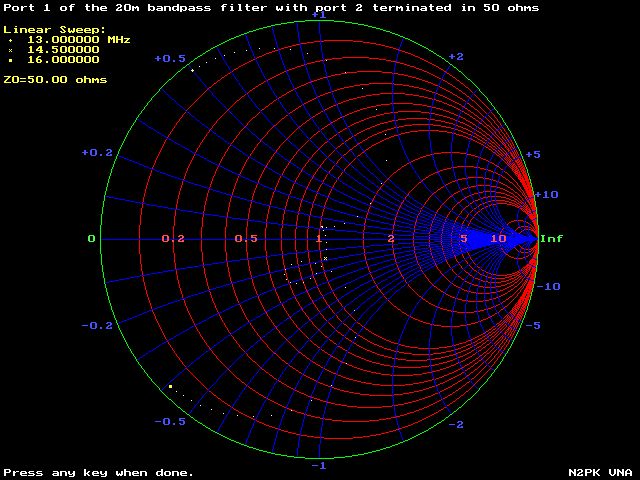
Task: Click the blue +2 reactance label
Action: tap(455, 57)
